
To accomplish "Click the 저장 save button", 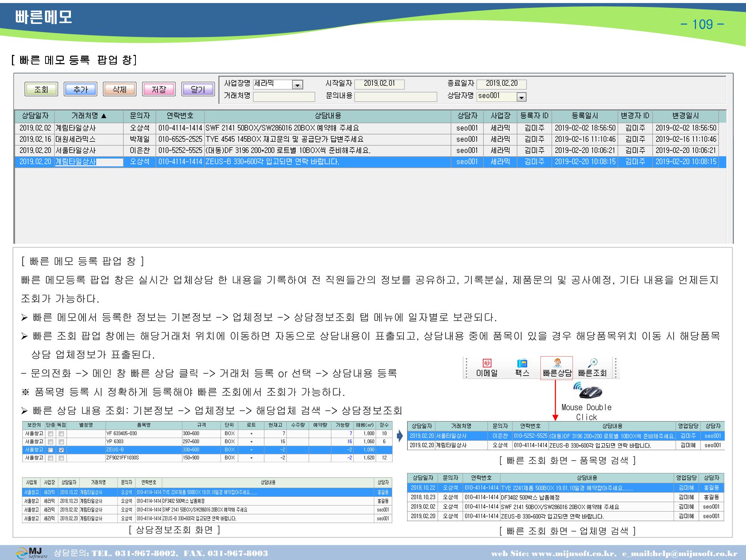I will coord(159,89).
